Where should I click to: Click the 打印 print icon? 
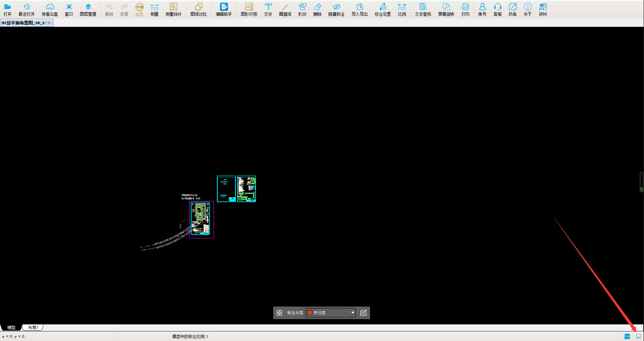(465, 9)
